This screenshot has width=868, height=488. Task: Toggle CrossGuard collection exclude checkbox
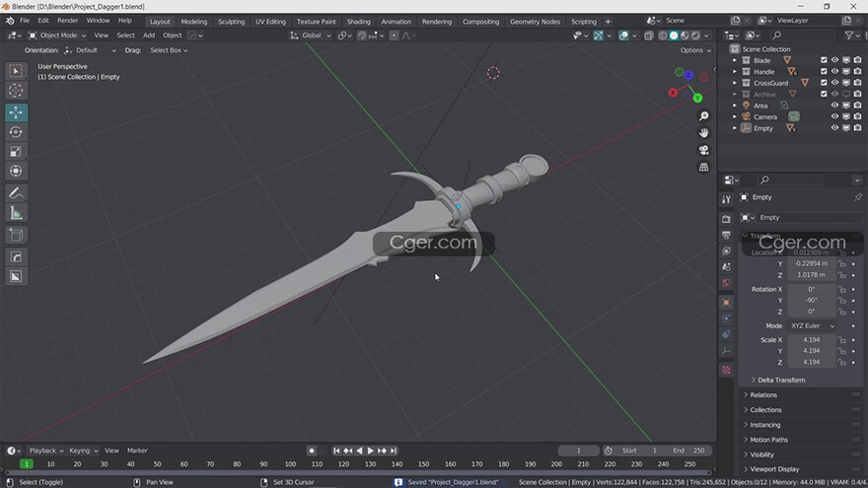click(x=824, y=83)
